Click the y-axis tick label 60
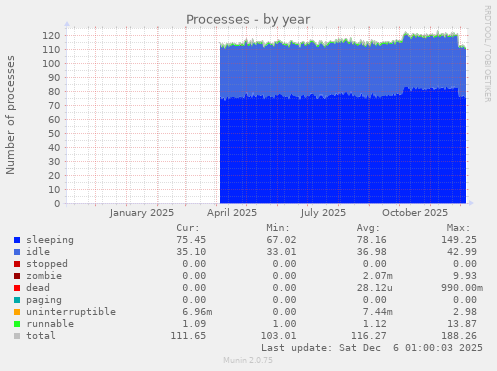This screenshot has height=371, width=497. [x=54, y=119]
